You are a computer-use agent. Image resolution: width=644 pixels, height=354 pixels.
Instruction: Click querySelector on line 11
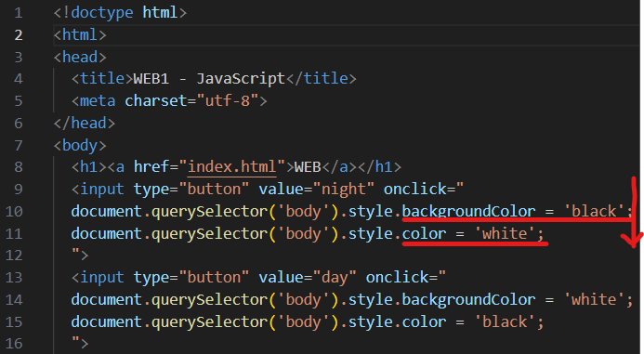[209, 233]
